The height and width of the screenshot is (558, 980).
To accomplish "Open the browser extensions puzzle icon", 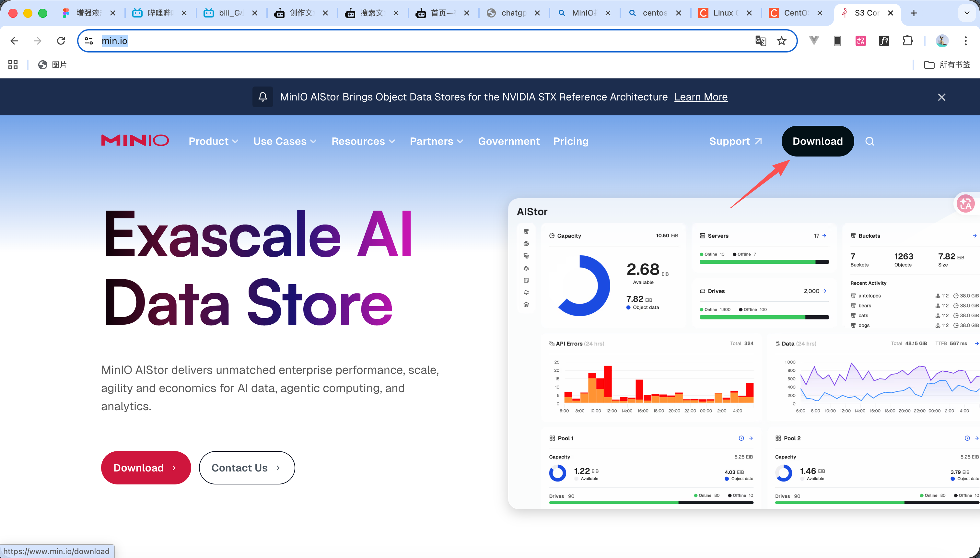I will click(x=907, y=41).
